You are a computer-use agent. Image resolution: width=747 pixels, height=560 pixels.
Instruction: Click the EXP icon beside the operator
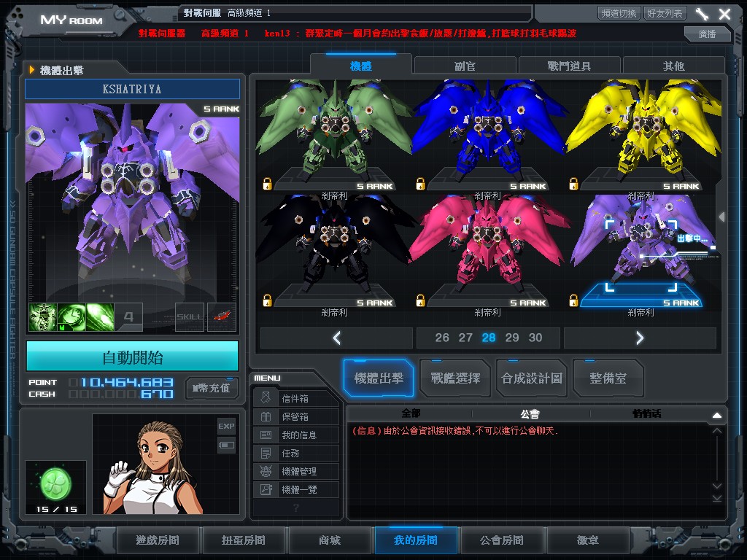coord(226,426)
